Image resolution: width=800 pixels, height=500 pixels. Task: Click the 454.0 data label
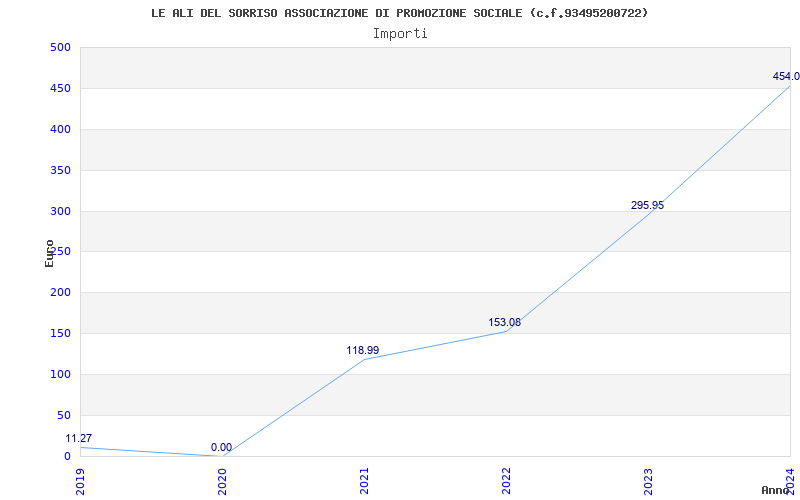pyautogui.click(x=786, y=77)
